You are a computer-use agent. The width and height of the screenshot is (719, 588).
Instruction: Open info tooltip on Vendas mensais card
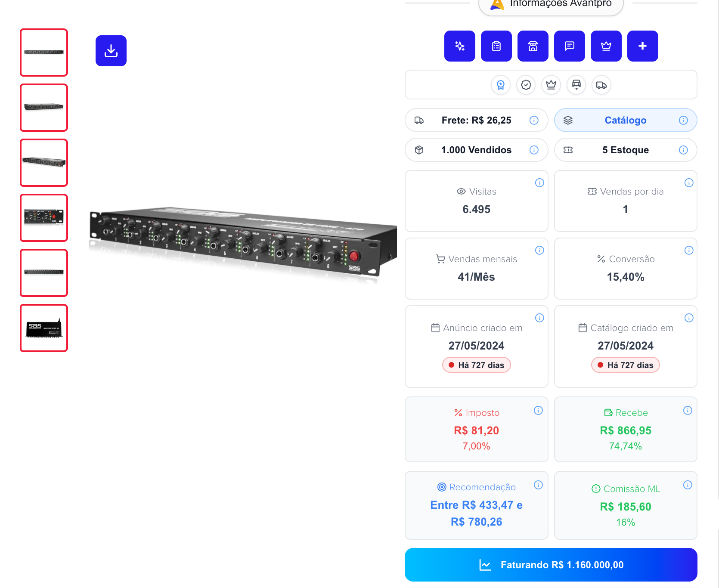tap(539, 250)
